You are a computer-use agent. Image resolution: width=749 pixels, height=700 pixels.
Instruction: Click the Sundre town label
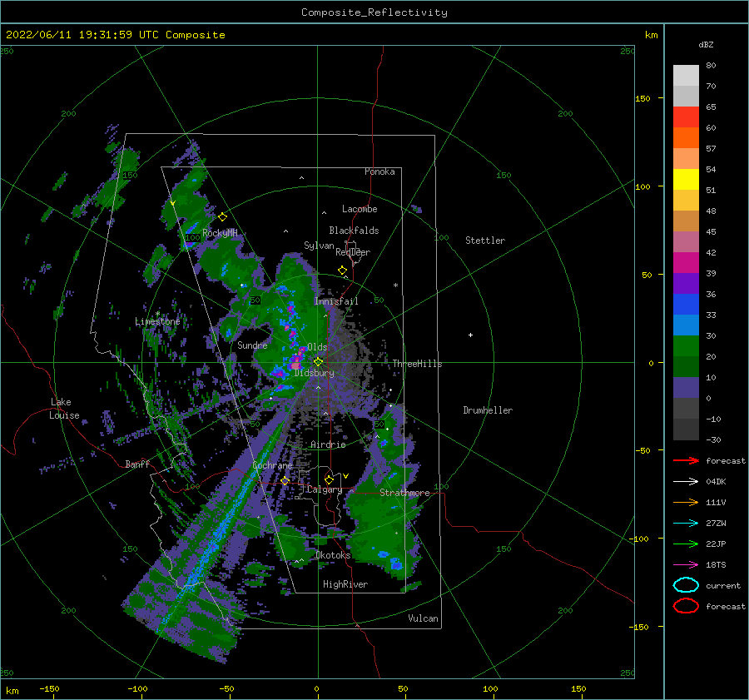(x=252, y=345)
